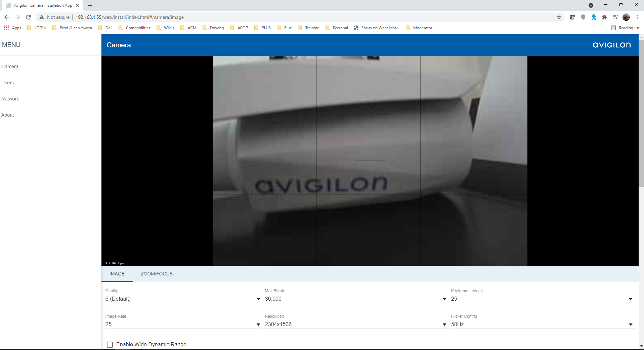The height and width of the screenshot is (350, 644).
Task: Open the Resolution dropdown
Action: (444, 324)
